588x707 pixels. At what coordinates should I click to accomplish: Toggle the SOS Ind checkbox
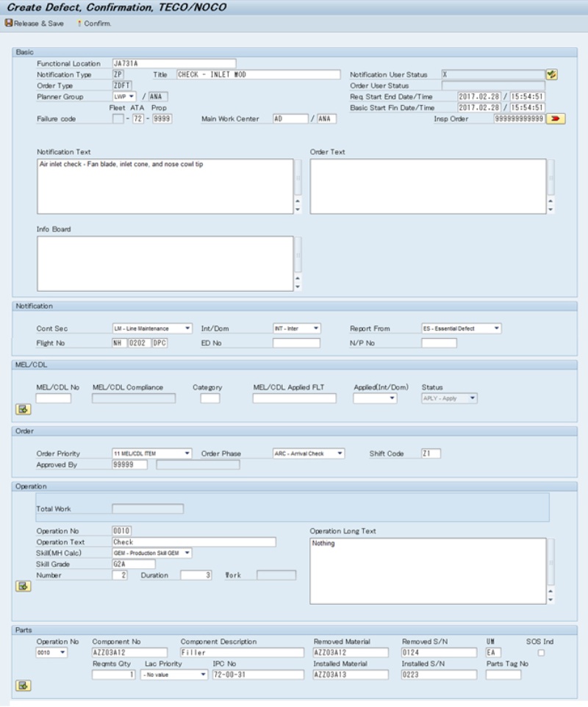(x=541, y=653)
